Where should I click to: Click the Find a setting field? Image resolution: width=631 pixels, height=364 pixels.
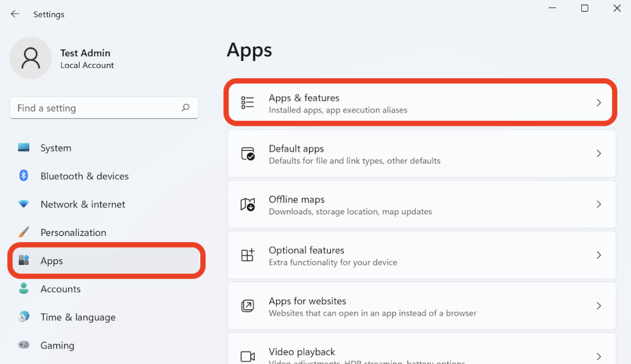(104, 108)
